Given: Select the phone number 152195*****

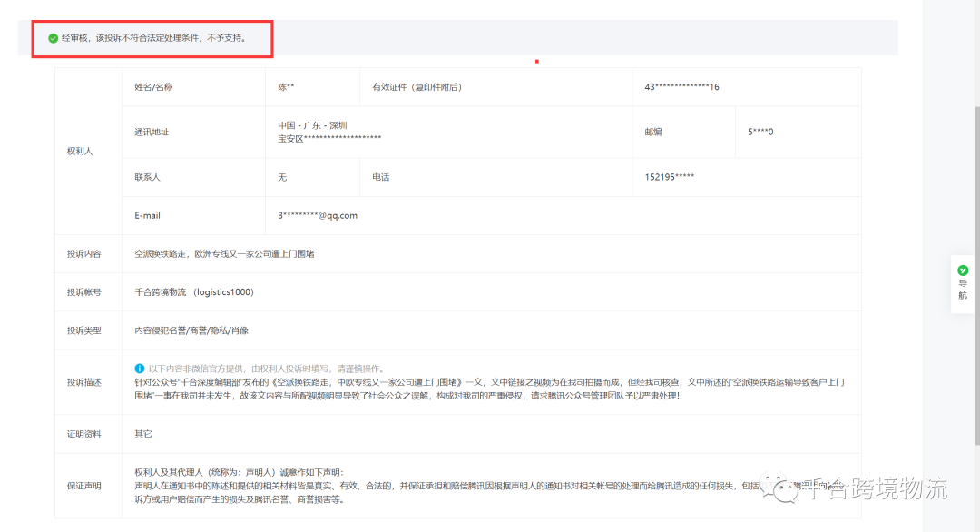Looking at the screenshot, I should [x=670, y=177].
